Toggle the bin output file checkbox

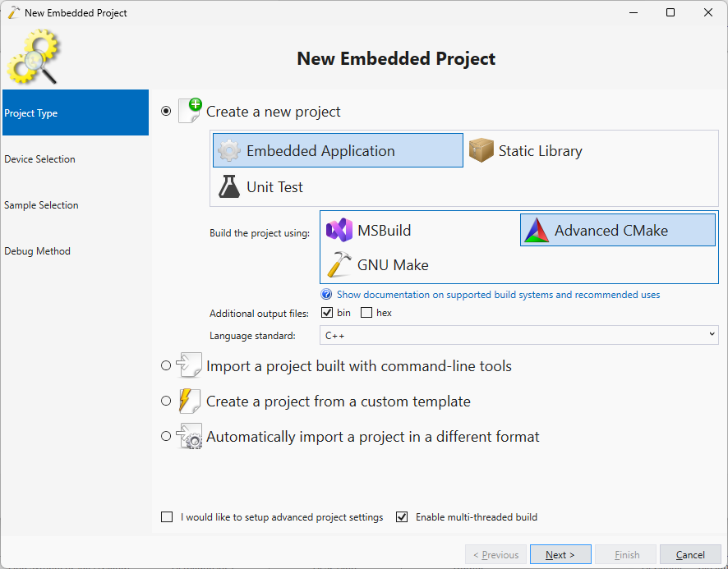[327, 313]
